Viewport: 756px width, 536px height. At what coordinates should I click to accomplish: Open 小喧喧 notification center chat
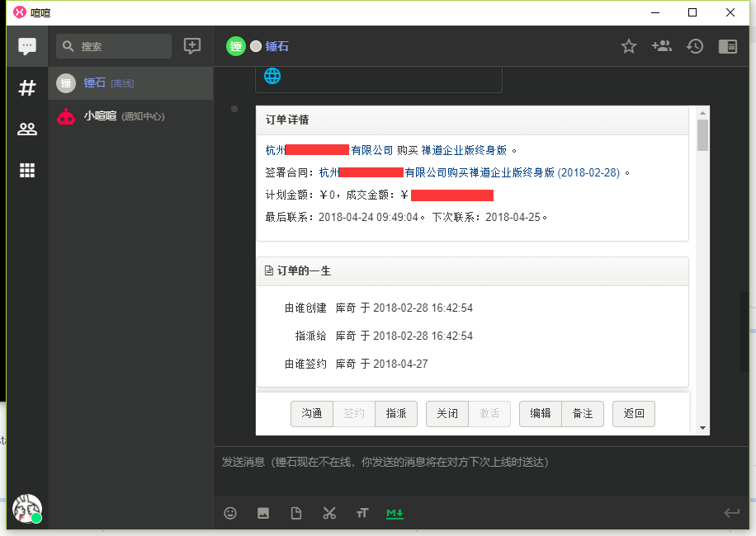click(130, 116)
